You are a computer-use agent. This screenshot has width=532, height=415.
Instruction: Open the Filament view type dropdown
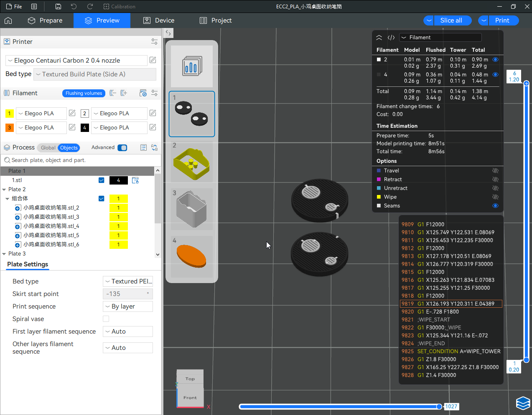click(x=440, y=38)
